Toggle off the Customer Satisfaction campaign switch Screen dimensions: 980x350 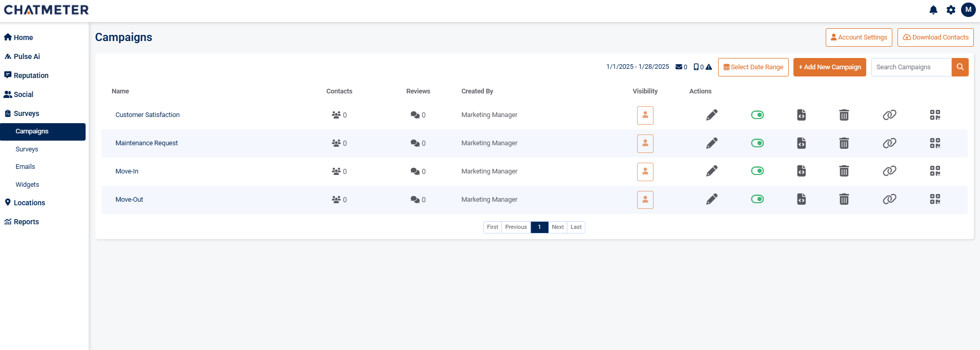point(757,115)
